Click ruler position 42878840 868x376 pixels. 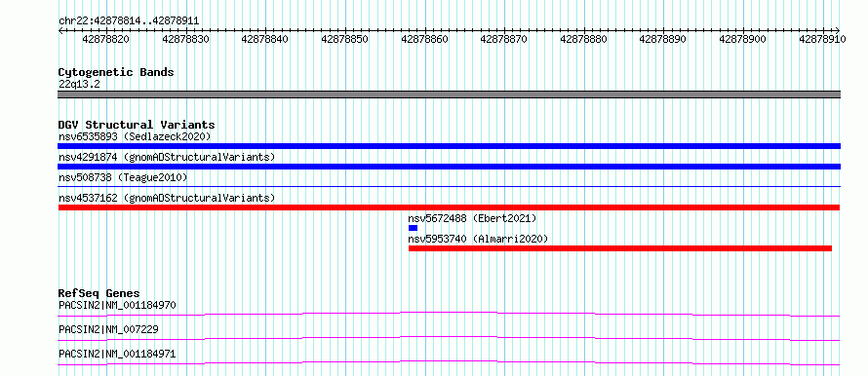point(265,39)
